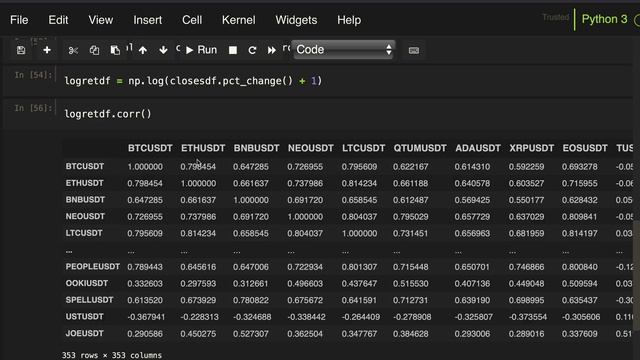Click the value 0.527307 in the JOEUSDT row
The height and width of the screenshot is (360, 640).
pyautogui.click(x=251, y=334)
